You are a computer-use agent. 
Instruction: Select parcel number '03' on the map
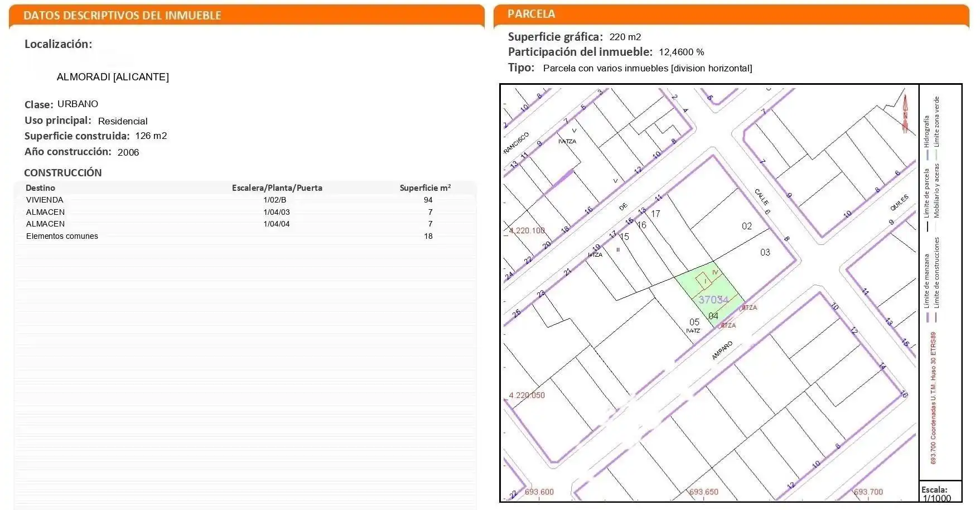[x=765, y=252]
